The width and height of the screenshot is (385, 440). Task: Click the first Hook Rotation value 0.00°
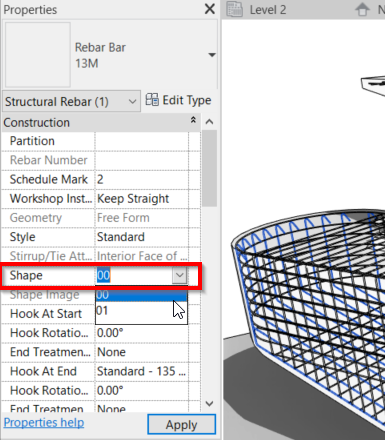(x=142, y=333)
